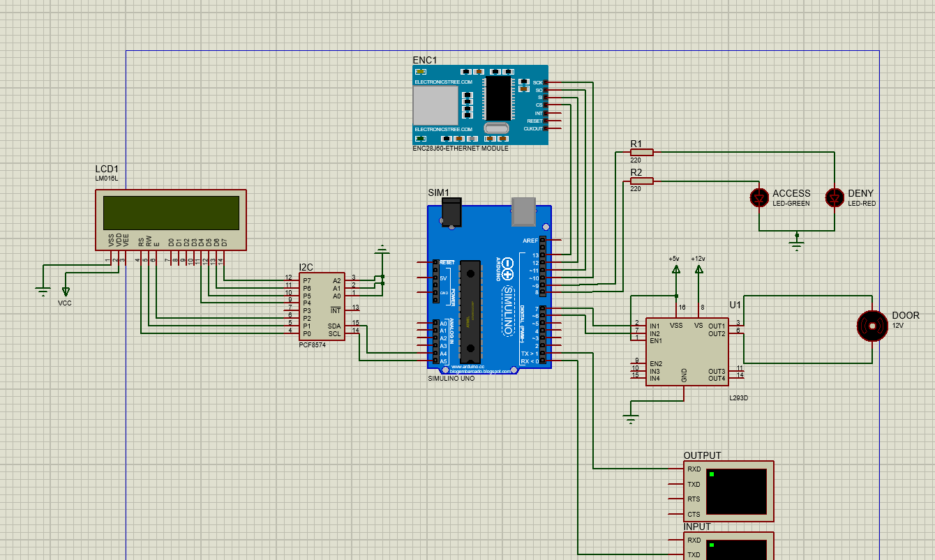Click the DENY label text
The width and height of the screenshot is (935, 560).
pos(860,193)
